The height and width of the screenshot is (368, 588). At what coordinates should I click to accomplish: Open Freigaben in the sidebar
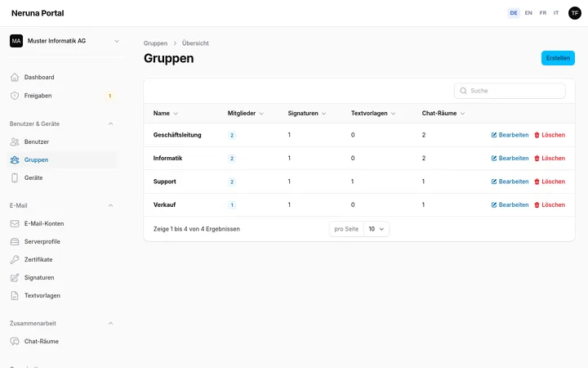[x=62, y=96]
